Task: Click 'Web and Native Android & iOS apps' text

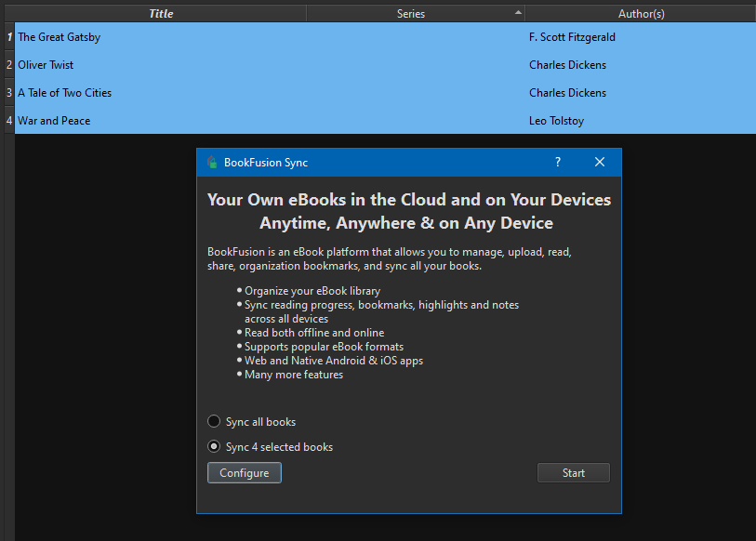Action: click(x=334, y=361)
